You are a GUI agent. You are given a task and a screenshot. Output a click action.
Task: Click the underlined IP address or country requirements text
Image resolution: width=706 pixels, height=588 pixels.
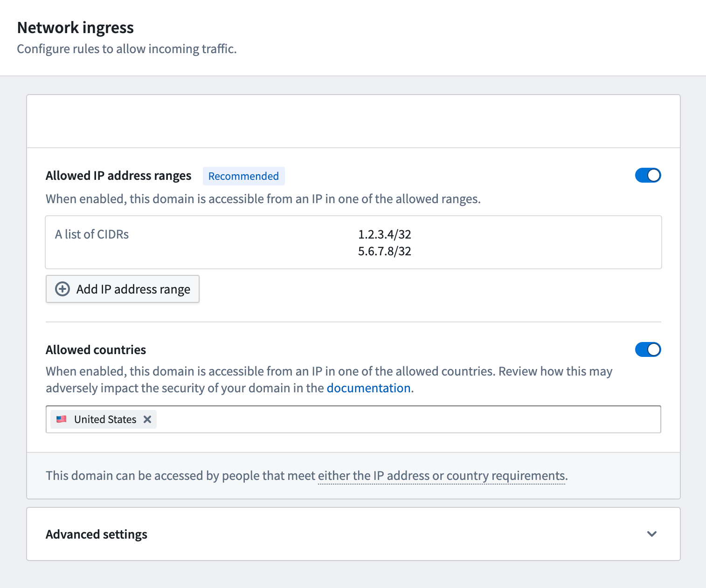coord(442,476)
